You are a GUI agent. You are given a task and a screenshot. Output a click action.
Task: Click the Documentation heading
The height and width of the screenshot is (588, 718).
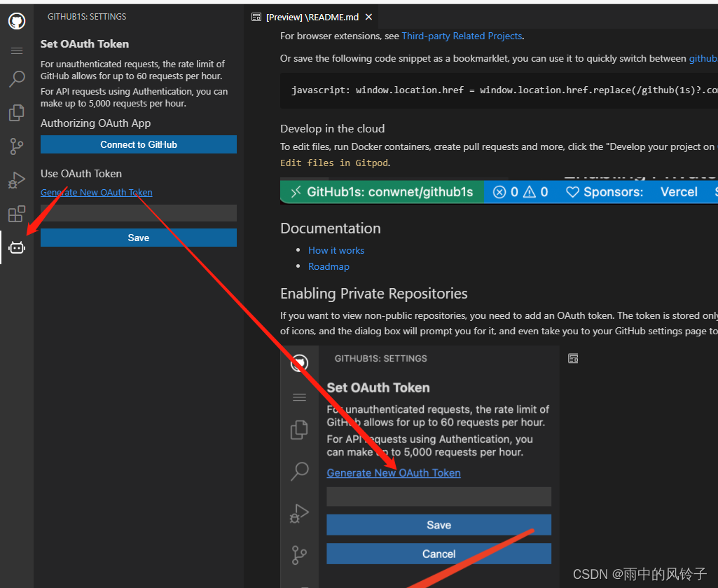(x=330, y=228)
